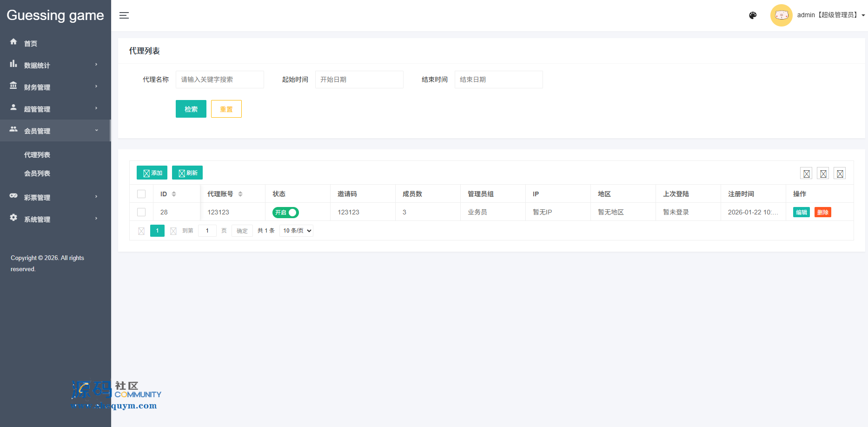Image resolution: width=868 pixels, height=427 pixels.
Task: Click the bank icon for 财务管理
Action: pos(13,86)
